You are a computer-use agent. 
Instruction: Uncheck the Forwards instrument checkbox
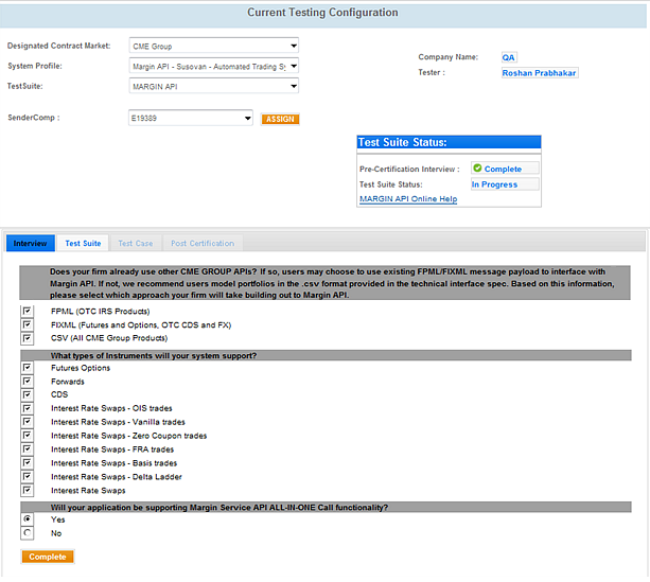click(26, 381)
